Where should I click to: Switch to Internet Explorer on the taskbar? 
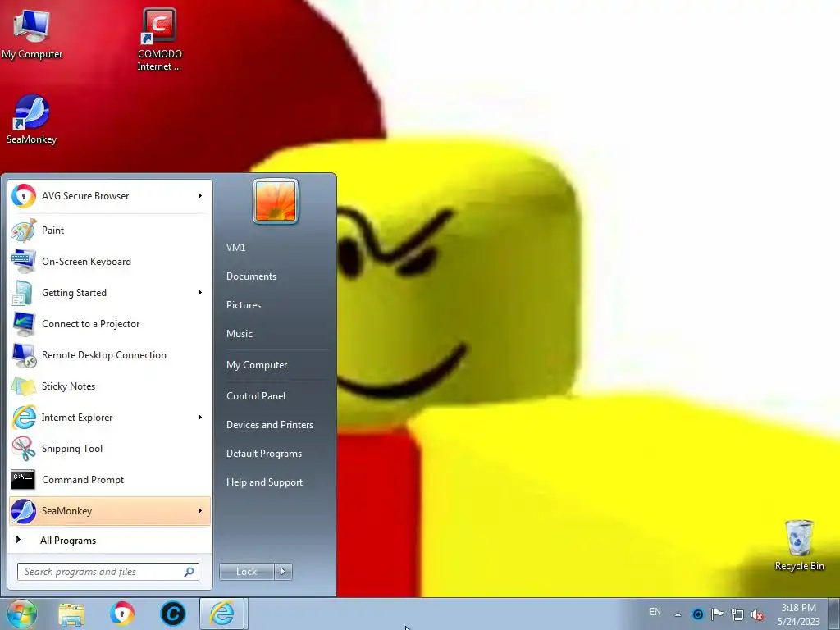(x=222, y=614)
